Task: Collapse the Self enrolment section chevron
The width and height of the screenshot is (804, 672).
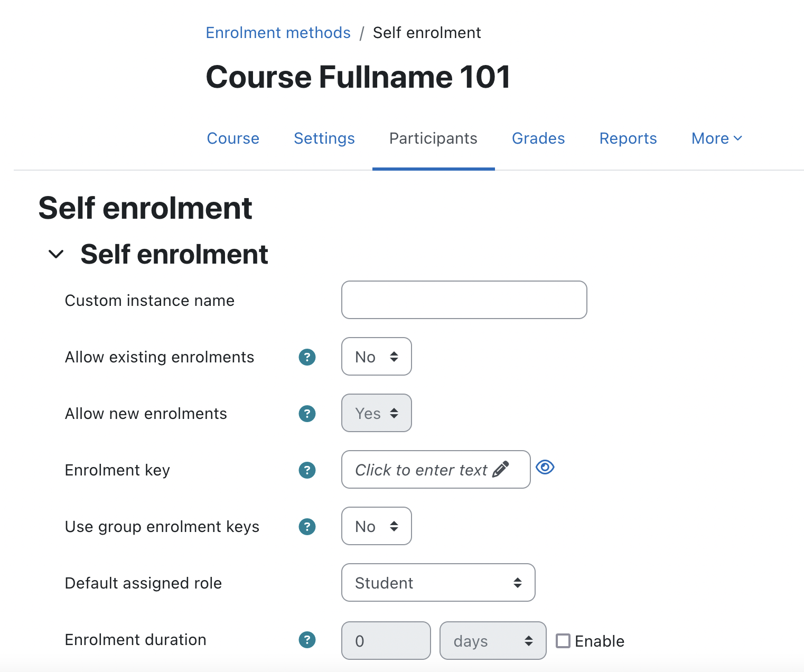Action: point(56,255)
